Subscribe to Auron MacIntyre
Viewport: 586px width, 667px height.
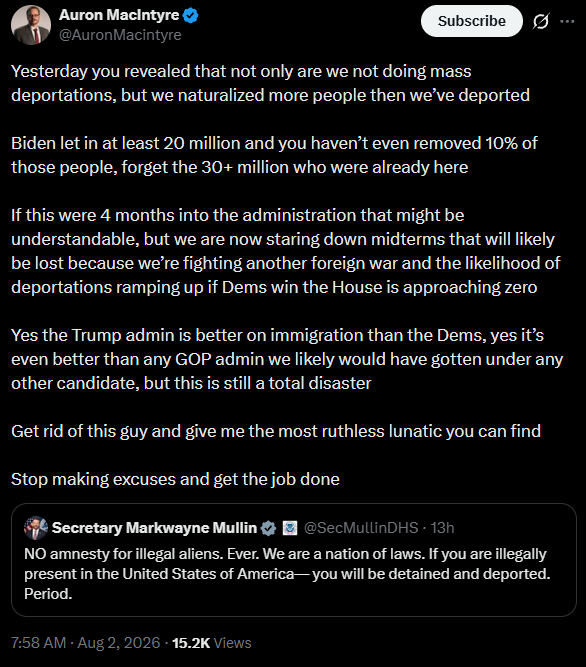click(472, 21)
